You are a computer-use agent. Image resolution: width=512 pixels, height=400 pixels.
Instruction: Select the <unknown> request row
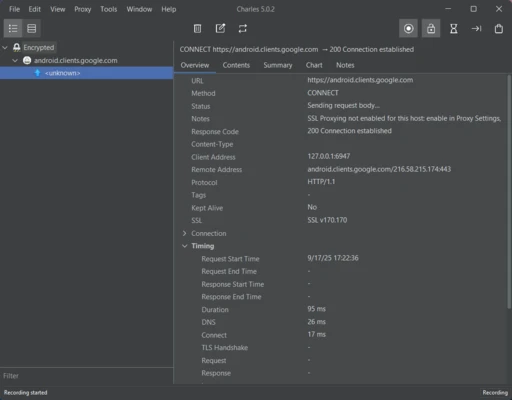click(x=87, y=73)
